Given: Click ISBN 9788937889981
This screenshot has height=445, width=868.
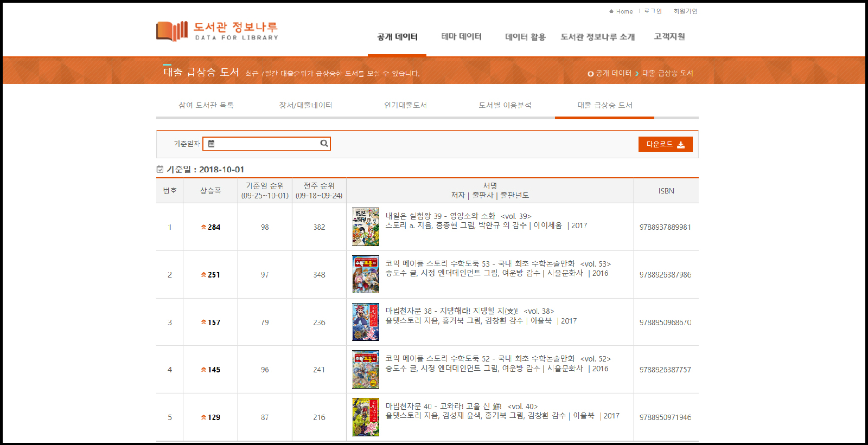Looking at the screenshot, I should 665,227.
